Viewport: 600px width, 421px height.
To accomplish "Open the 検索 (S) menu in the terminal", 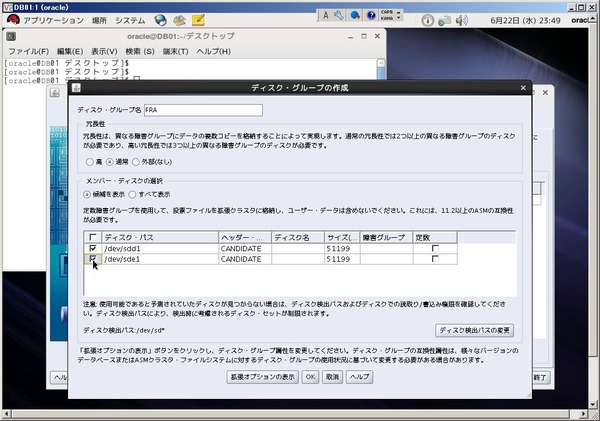I will [140, 51].
